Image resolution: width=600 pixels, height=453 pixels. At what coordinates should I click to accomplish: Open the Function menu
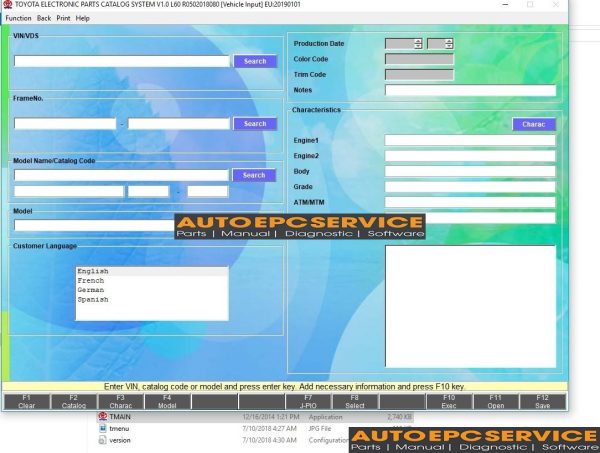pos(18,18)
